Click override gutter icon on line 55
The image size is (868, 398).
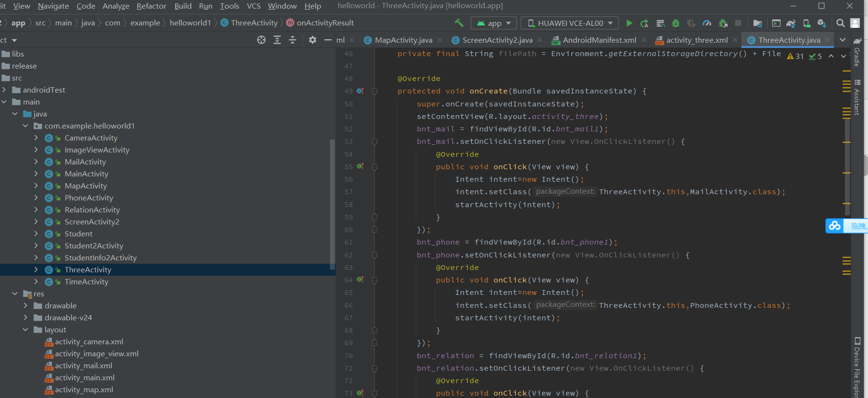(360, 166)
